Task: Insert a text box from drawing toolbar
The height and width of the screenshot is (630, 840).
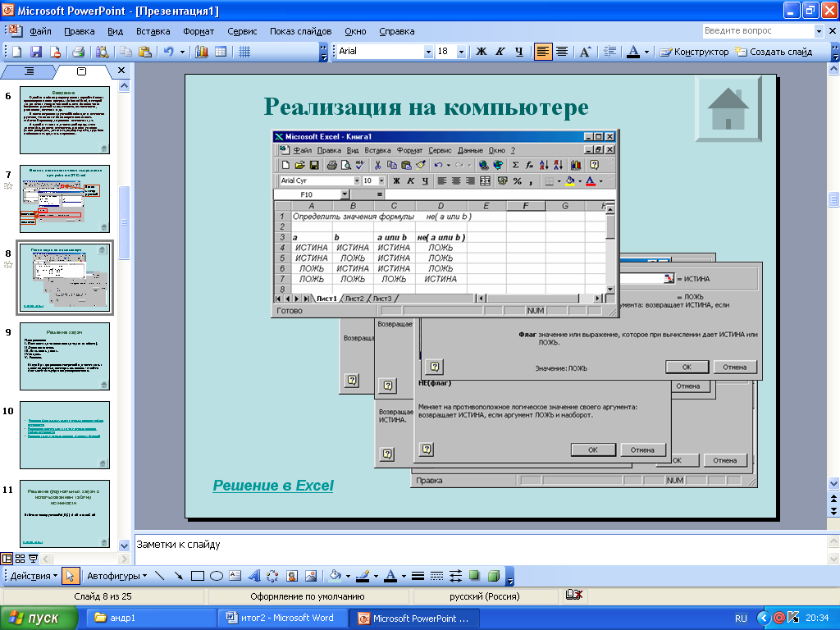Action: (235, 576)
